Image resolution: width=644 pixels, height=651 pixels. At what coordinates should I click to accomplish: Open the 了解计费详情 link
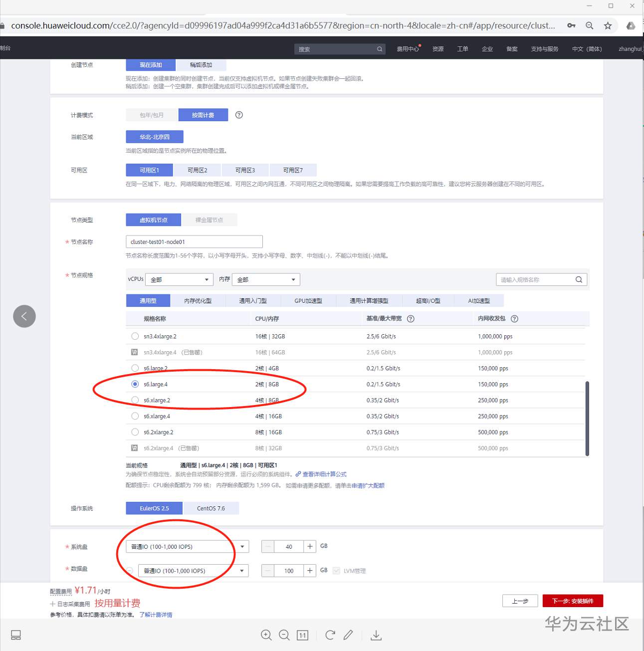coord(156,615)
